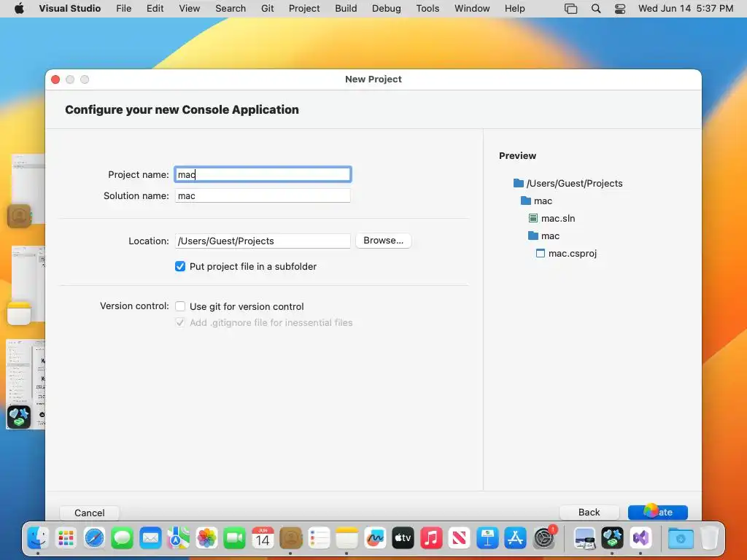Click the Location path field

point(263,241)
